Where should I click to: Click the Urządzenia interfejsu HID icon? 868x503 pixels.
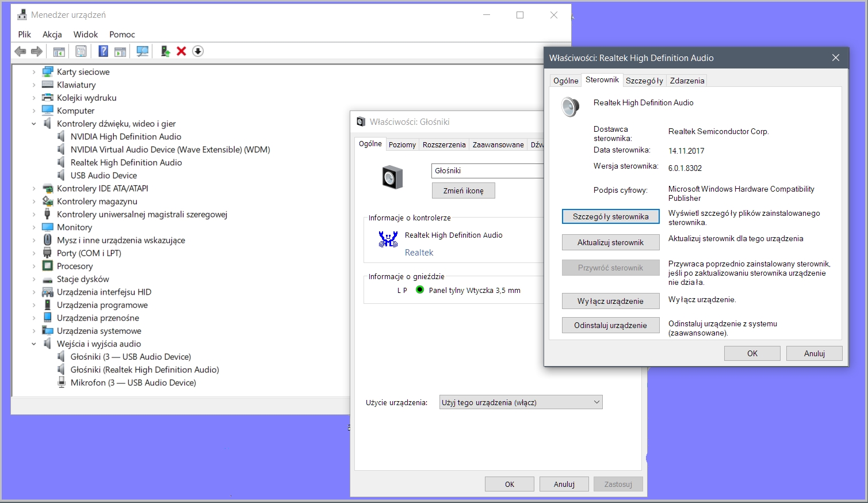(48, 292)
